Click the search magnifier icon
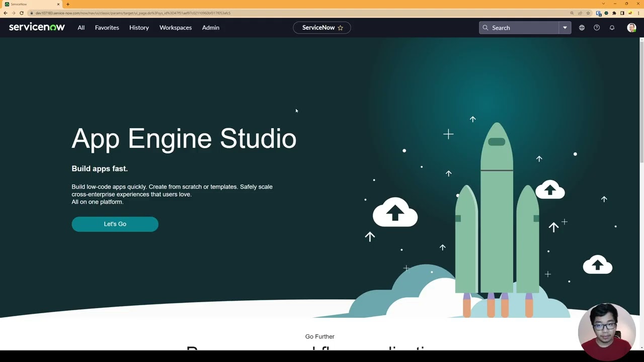 coord(486,28)
